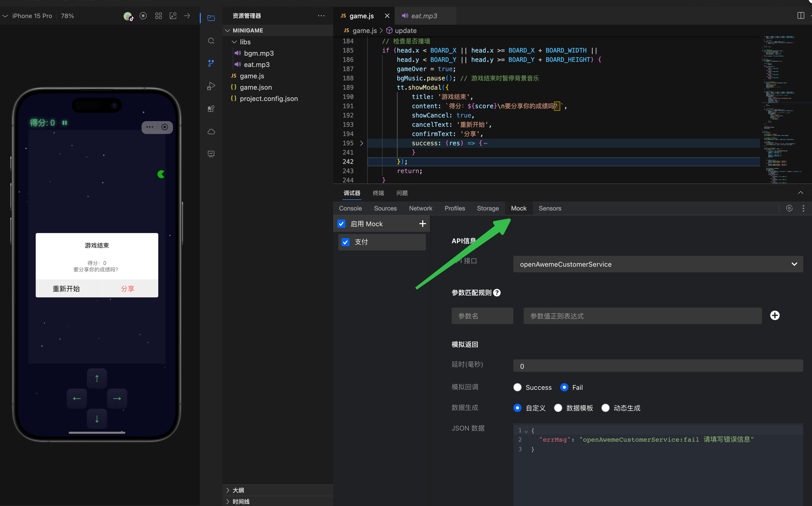Click the help icon beside 参数匹配规则
The width and height of the screenshot is (812, 506).
[497, 293]
